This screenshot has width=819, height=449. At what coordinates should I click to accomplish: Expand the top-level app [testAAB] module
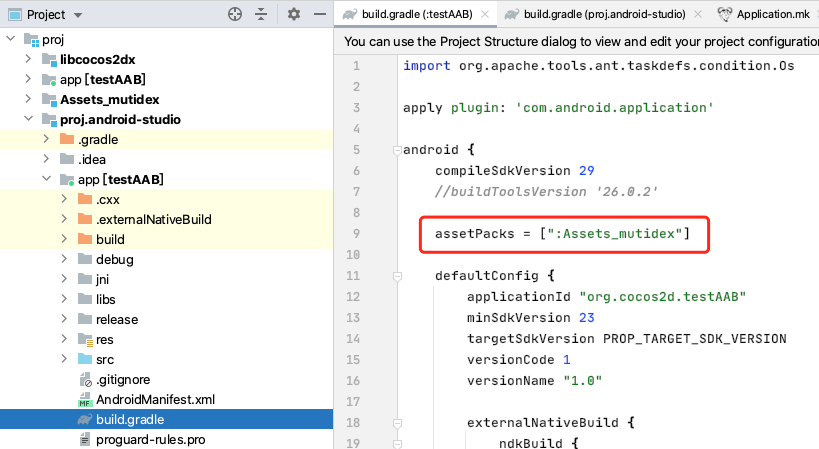click(x=28, y=79)
